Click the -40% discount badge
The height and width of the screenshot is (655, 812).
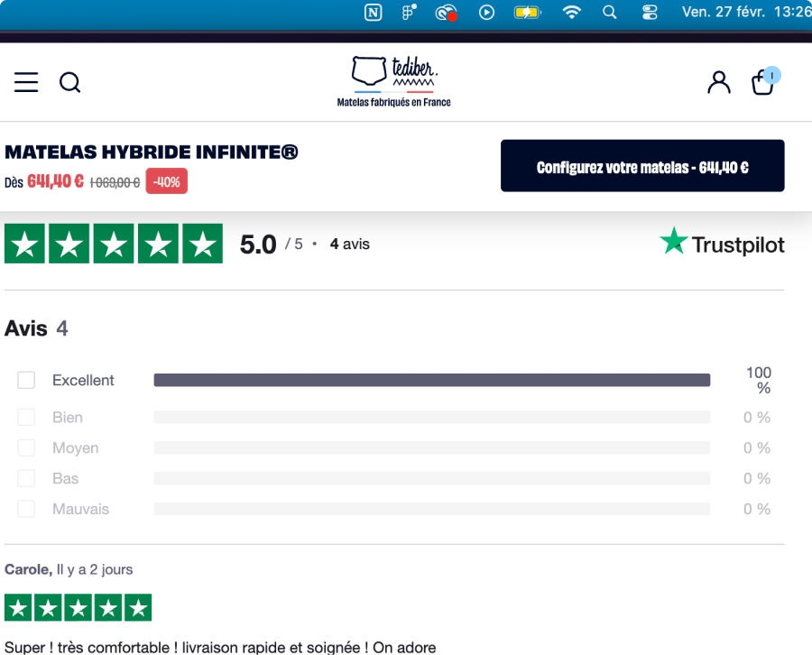(166, 181)
